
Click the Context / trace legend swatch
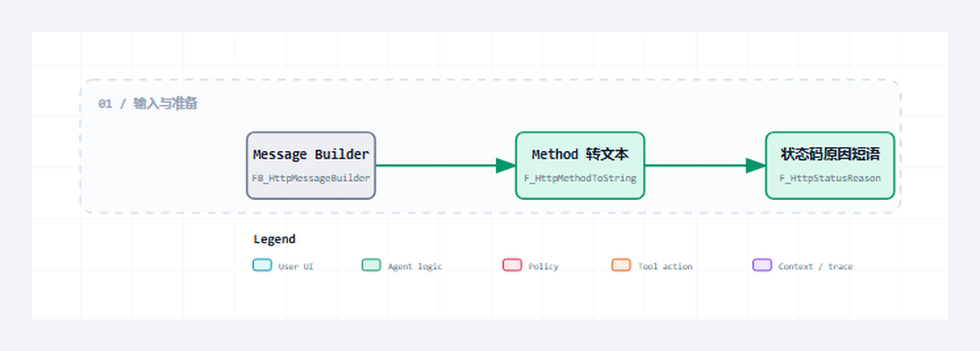762,265
